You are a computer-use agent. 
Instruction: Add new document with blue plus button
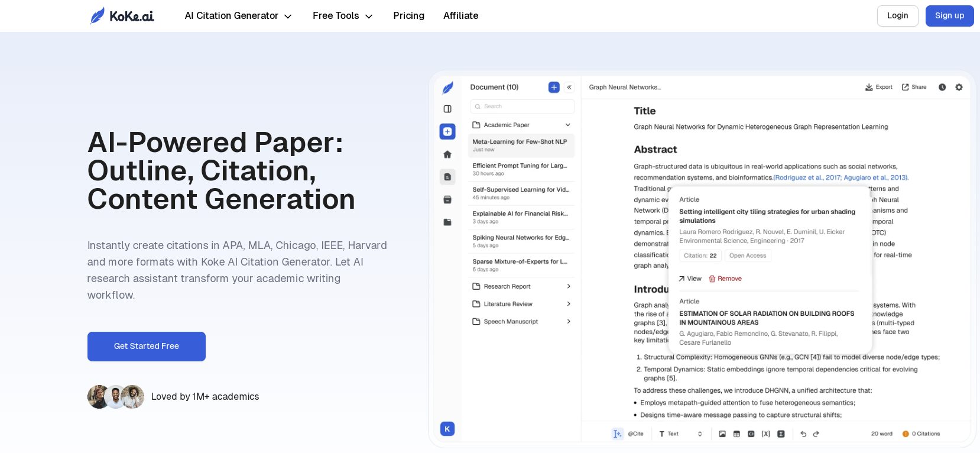pyautogui.click(x=554, y=88)
